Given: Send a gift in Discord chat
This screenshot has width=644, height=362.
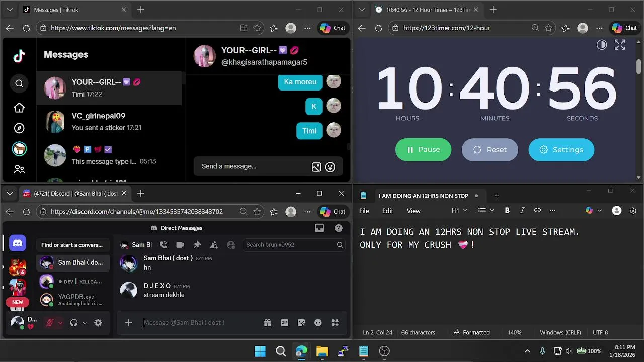Looking at the screenshot, I should click(x=268, y=323).
